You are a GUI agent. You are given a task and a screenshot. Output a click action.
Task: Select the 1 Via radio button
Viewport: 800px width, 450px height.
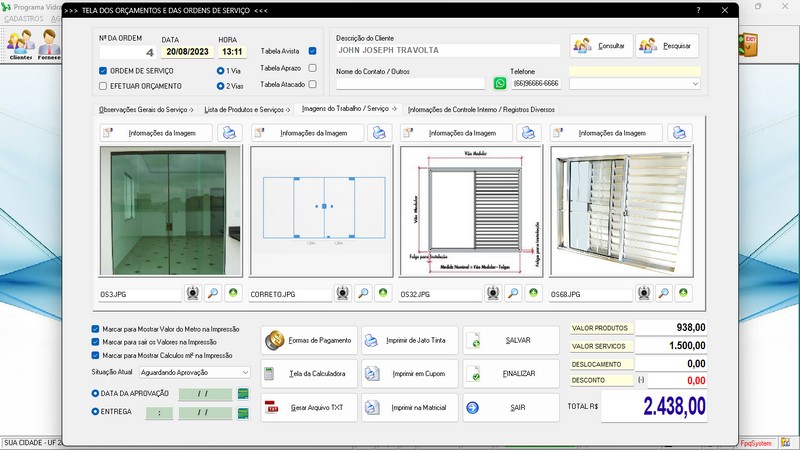pyautogui.click(x=221, y=71)
